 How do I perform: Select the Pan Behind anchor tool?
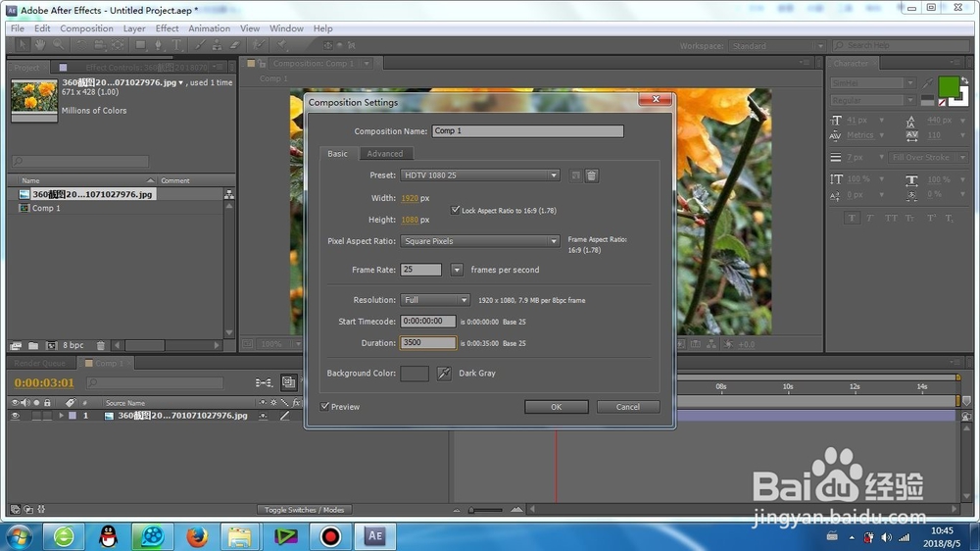[x=118, y=45]
